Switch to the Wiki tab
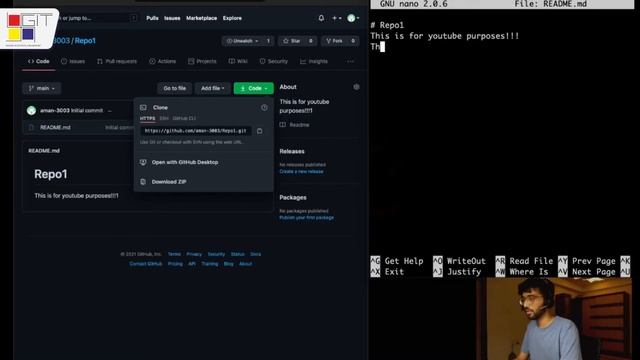This screenshot has height=360, width=640. click(x=238, y=61)
